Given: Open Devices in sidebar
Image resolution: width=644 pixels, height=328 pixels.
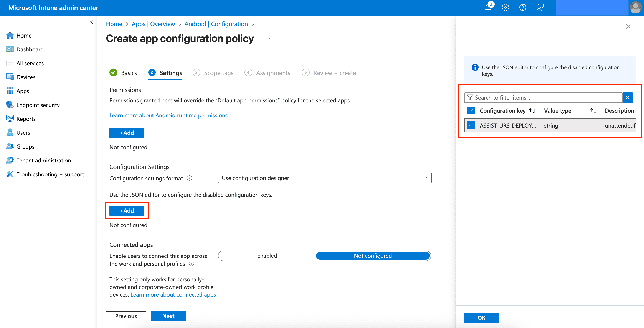Looking at the screenshot, I should click(x=26, y=77).
